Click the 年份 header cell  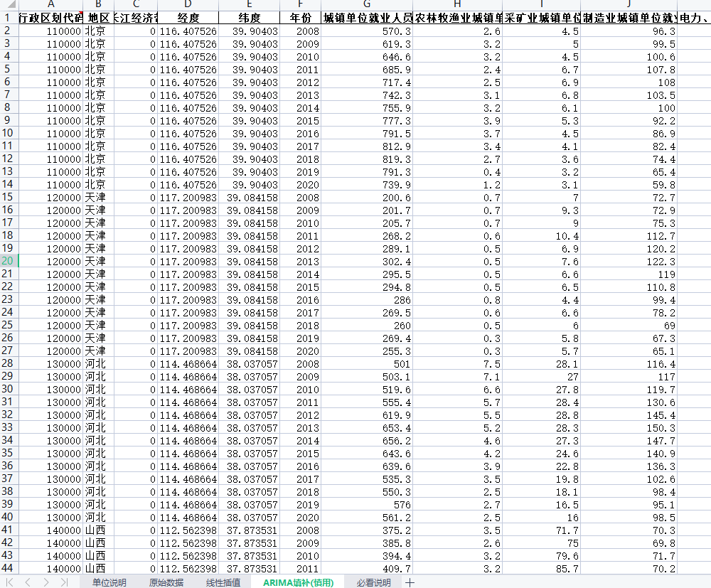pos(300,18)
